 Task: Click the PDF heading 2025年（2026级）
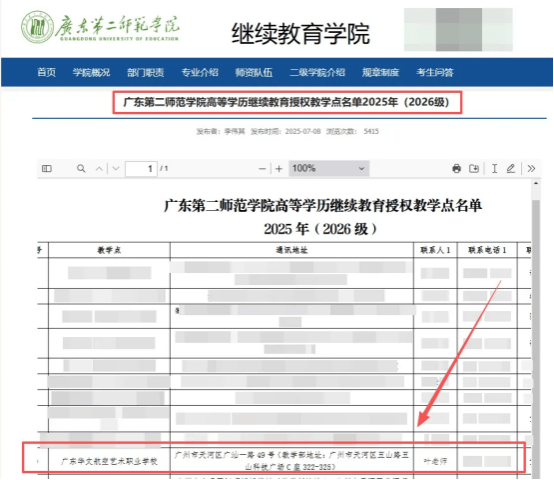coord(320,229)
